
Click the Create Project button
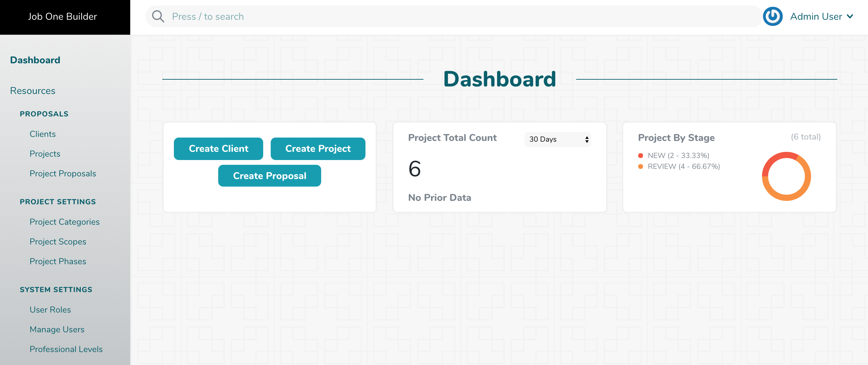click(x=318, y=148)
